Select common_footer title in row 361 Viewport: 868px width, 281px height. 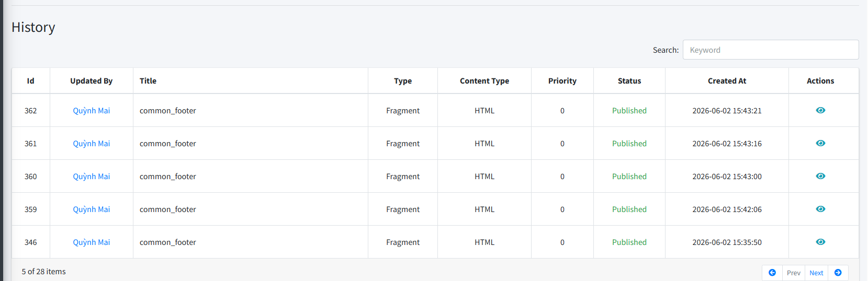pyautogui.click(x=168, y=144)
